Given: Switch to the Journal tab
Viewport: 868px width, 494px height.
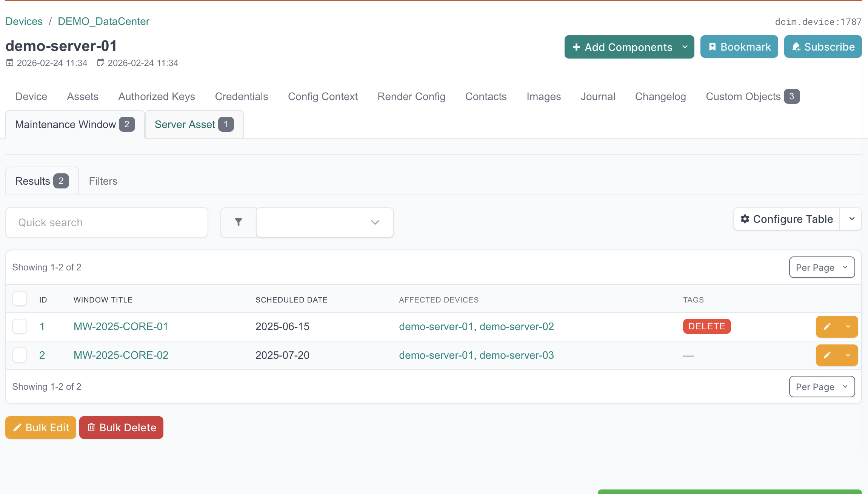Looking at the screenshot, I should pyautogui.click(x=598, y=97).
